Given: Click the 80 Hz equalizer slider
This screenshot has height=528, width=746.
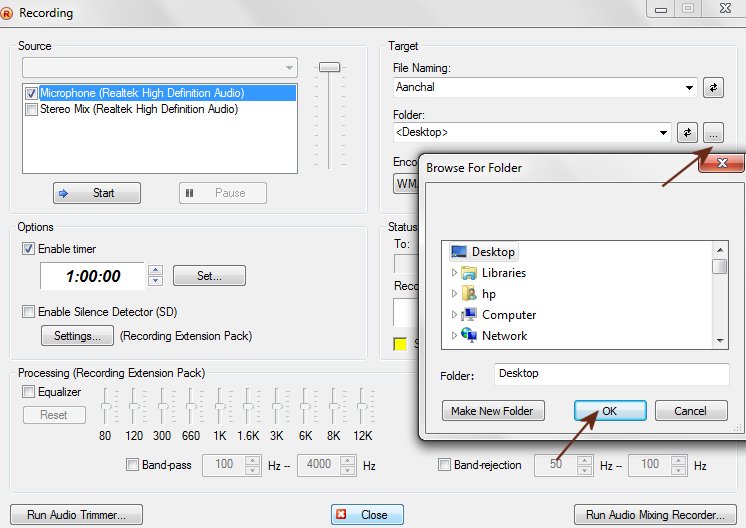Looking at the screenshot, I should coord(106,406).
